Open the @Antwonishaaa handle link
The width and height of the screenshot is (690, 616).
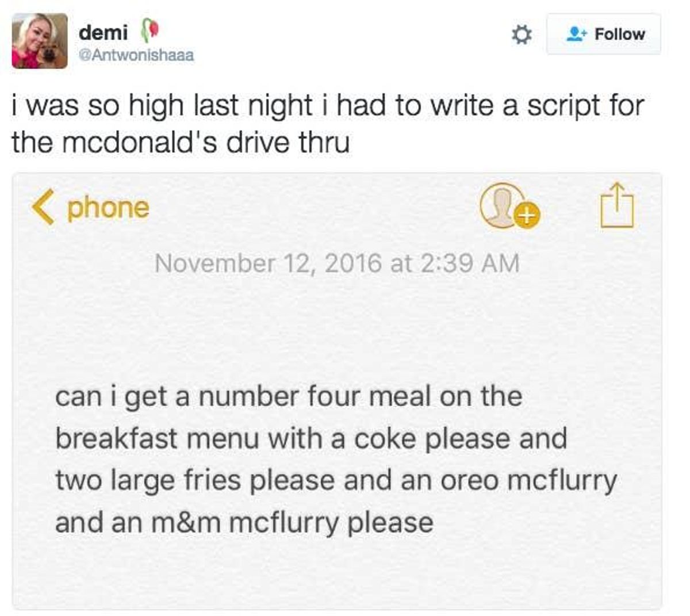coord(136,56)
